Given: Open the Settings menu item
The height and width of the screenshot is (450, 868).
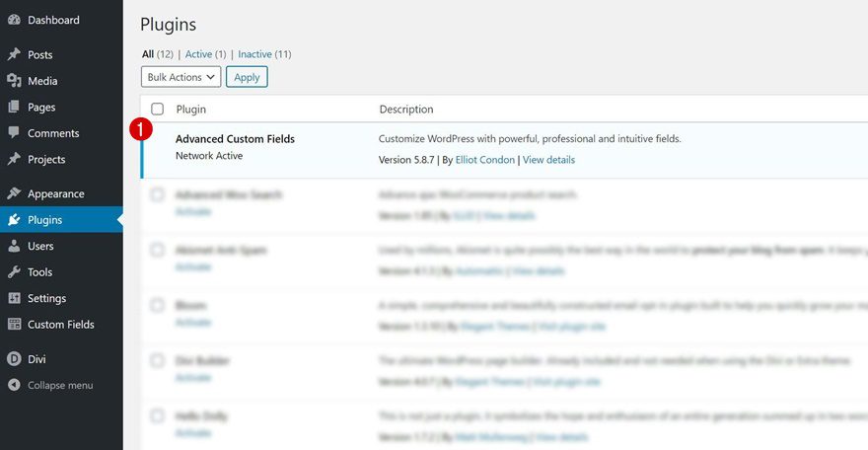Looking at the screenshot, I should (x=46, y=298).
